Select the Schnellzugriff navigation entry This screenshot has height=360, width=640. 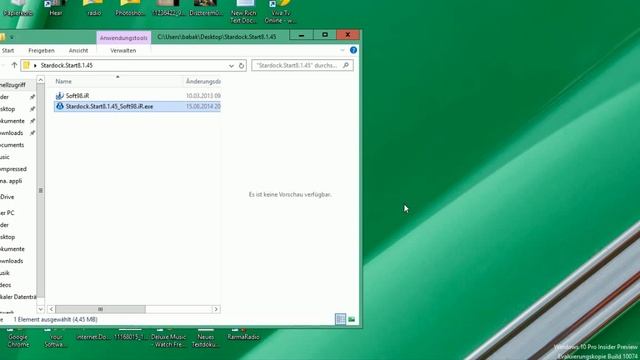point(13,85)
